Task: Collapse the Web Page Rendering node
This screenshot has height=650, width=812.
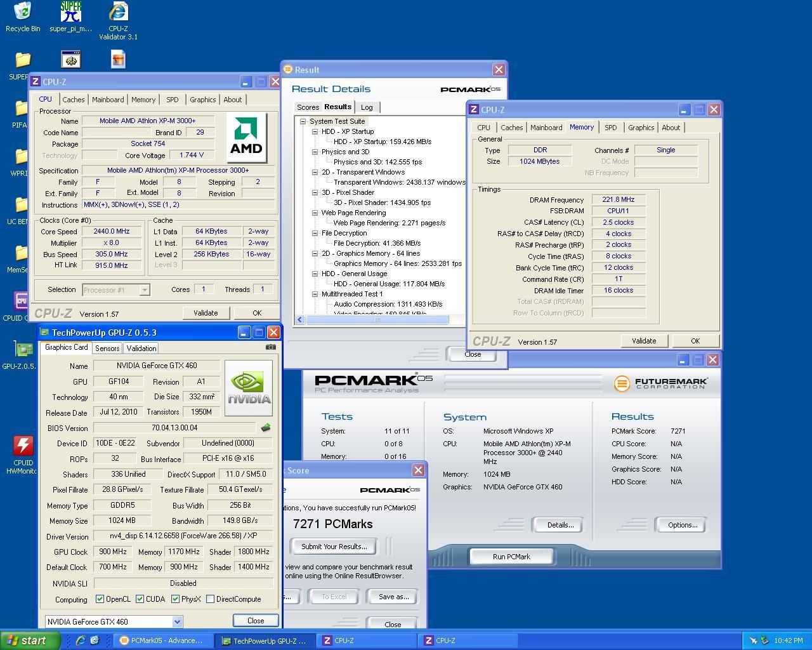Action: pyautogui.click(x=315, y=213)
